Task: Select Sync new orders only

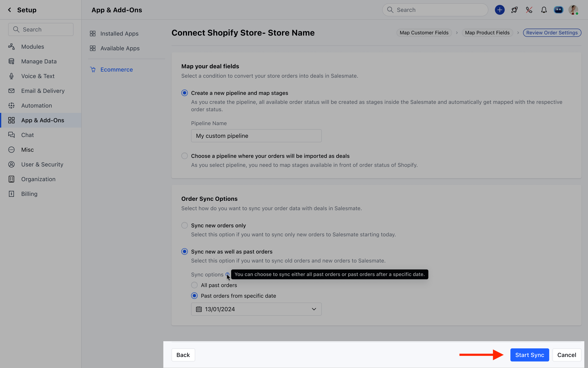Action: pyautogui.click(x=184, y=225)
